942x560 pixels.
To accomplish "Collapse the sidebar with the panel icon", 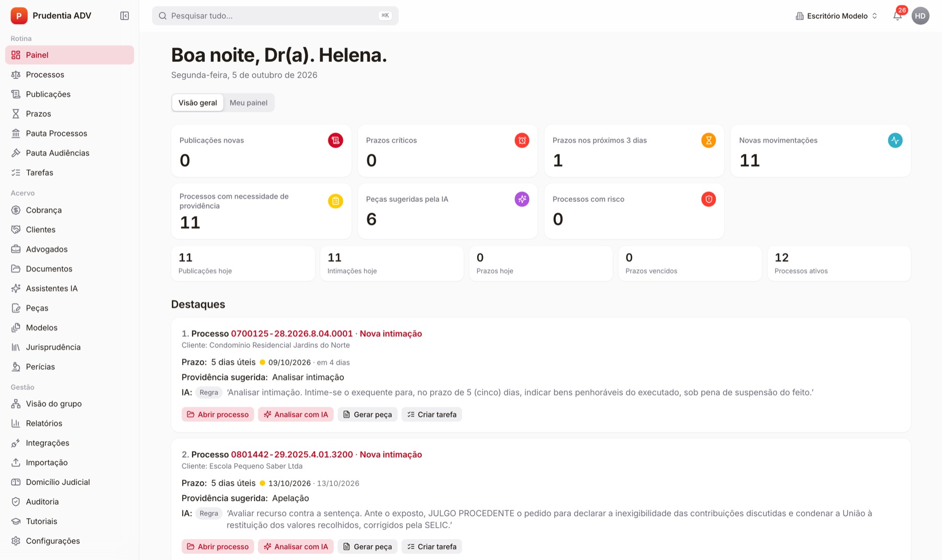I will tap(125, 16).
